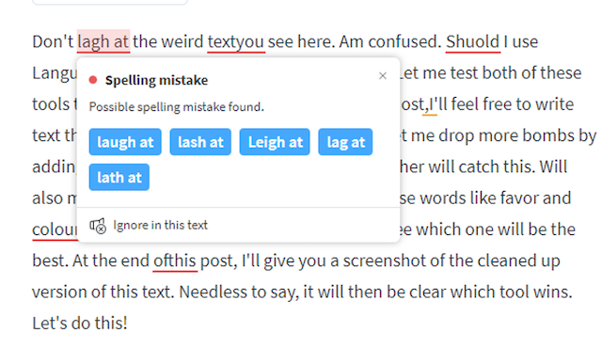Select the 'Leigh at' suggestion
602x364 pixels.
(275, 142)
